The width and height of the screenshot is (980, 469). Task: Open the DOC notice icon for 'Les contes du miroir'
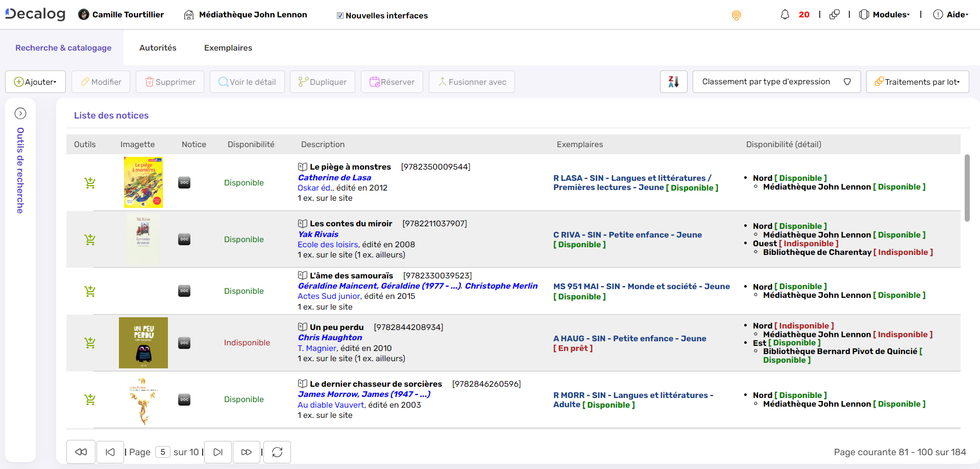[184, 239]
